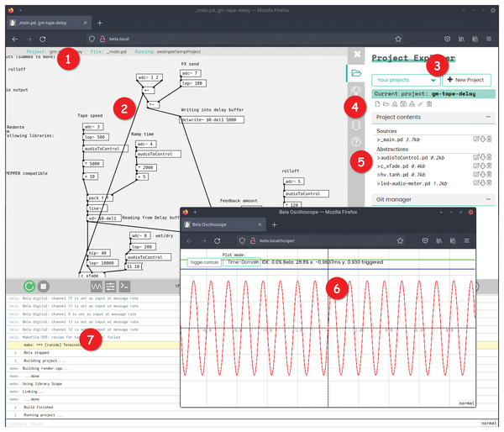Open the oscilloscope from the toolbar waveform icon

click(x=97, y=287)
